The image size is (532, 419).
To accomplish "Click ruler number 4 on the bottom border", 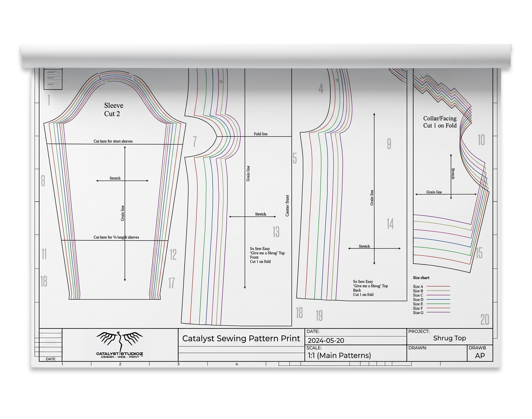I will (237, 364).
